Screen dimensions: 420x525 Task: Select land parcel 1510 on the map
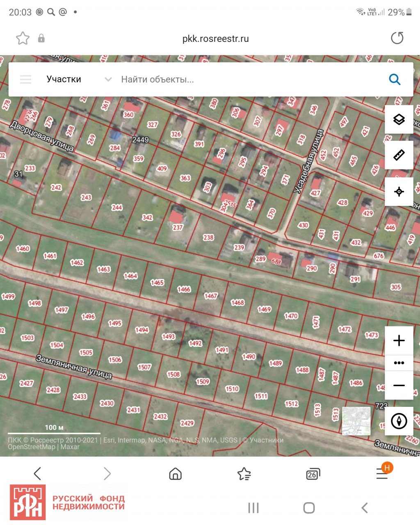click(232, 388)
